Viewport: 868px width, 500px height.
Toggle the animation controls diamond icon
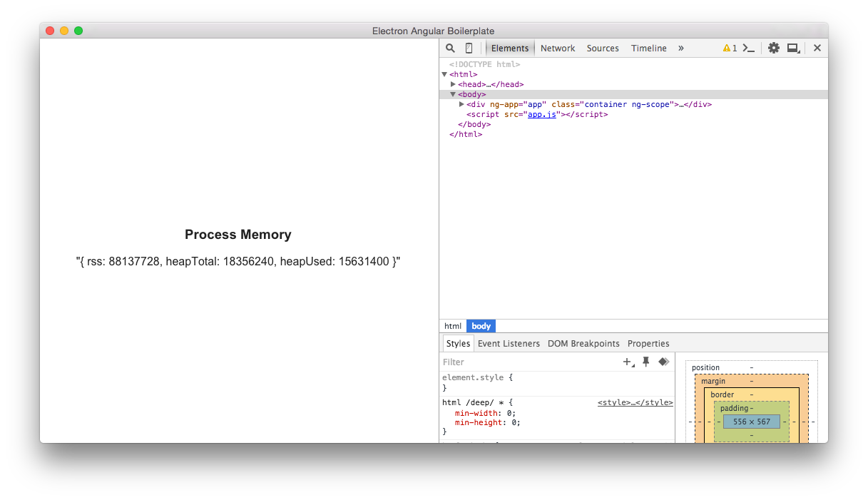tap(664, 362)
